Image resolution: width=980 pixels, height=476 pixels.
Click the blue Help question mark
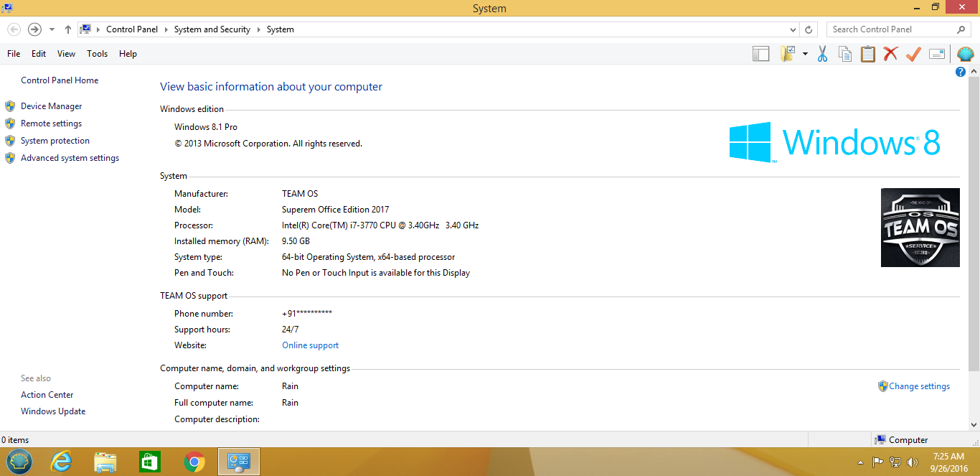click(x=961, y=72)
